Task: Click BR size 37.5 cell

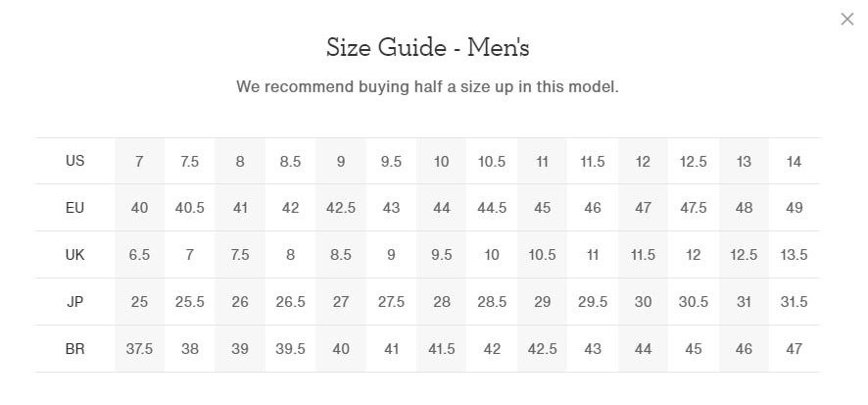Action: pos(139,349)
